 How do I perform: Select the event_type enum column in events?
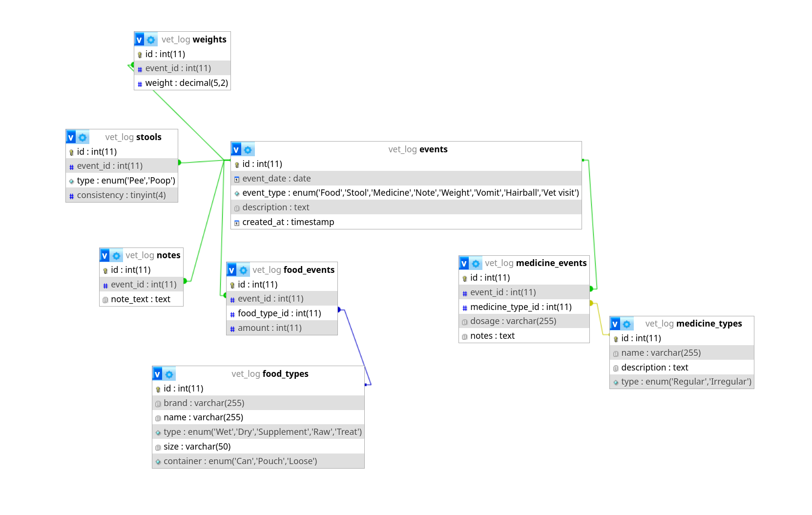pyautogui.click(x=410, y=193)
